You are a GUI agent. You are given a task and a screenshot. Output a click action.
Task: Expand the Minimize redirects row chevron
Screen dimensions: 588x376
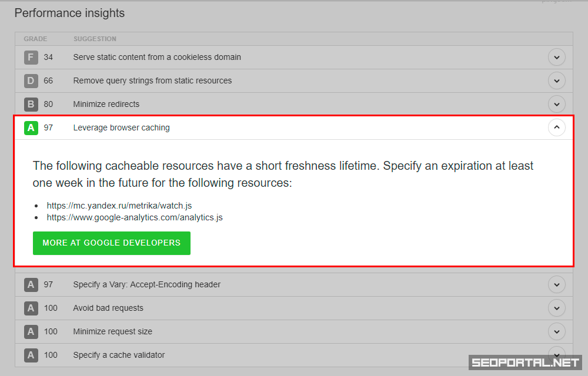pyautogui.click(x=556, y=104)
